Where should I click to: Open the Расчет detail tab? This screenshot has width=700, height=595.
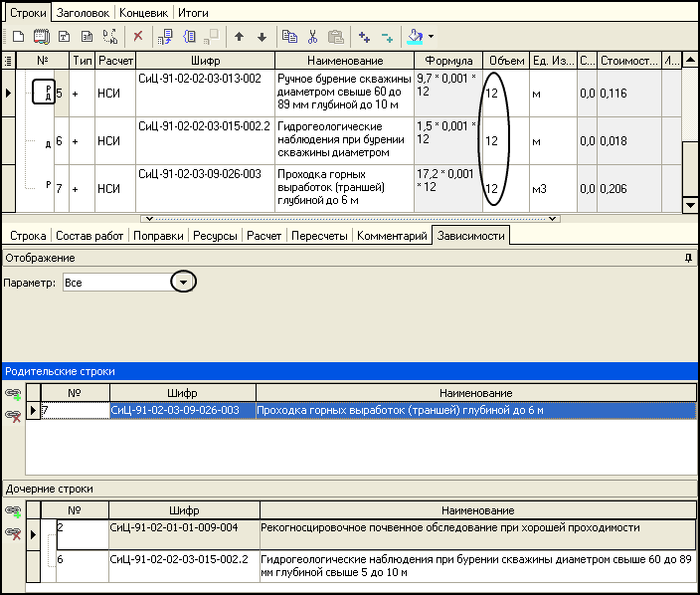(x=263, y=236)
